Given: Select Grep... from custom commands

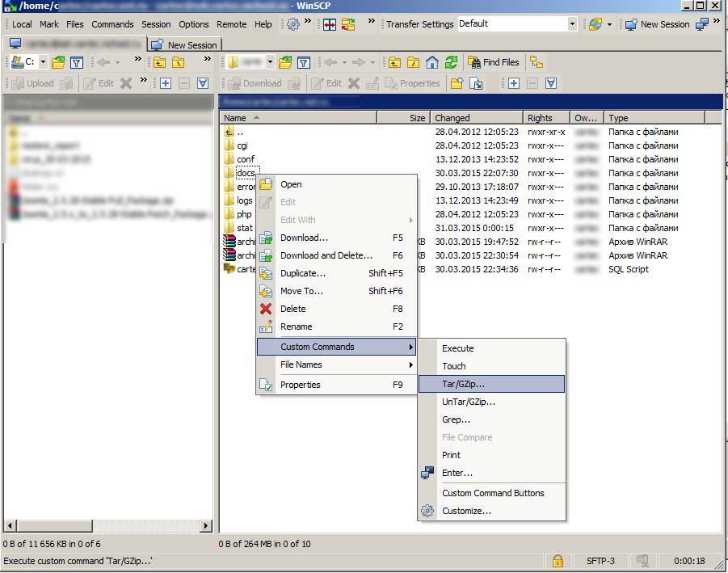Looking at the screenshot, I should point(492,419).
